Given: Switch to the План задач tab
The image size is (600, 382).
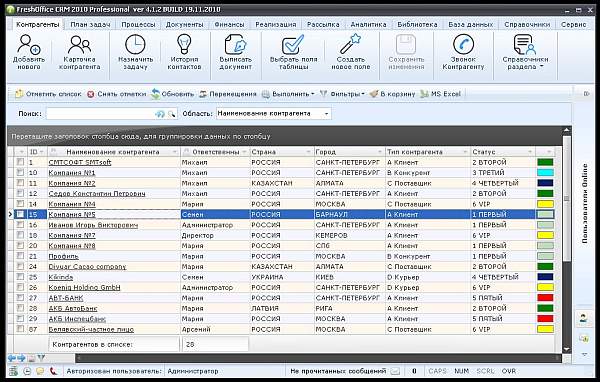Looking at the screenshot, I should pyautogui.click(x=90, y=24).
